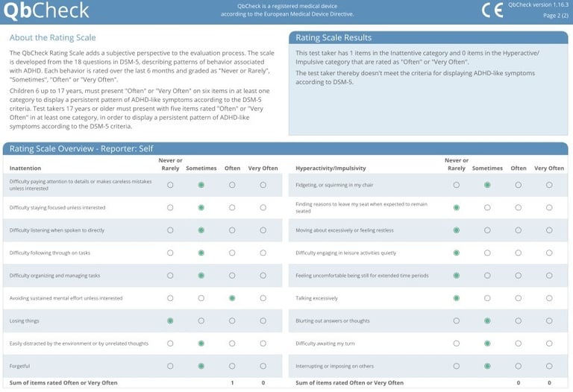This screenshot has width=573, height=392.
Task: Set Difficulty awaiting my turn to Often
Action: pyautogui.click(x=519, y=344)
